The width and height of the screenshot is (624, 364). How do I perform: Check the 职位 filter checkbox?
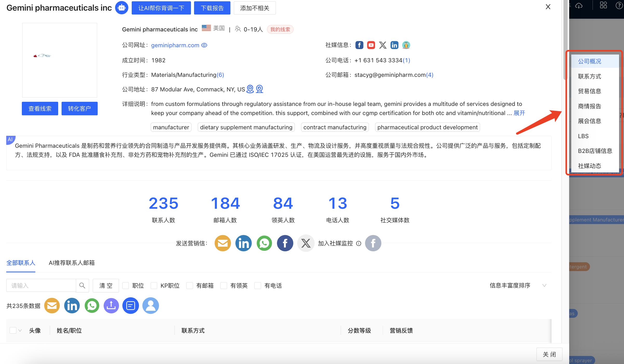126,286
